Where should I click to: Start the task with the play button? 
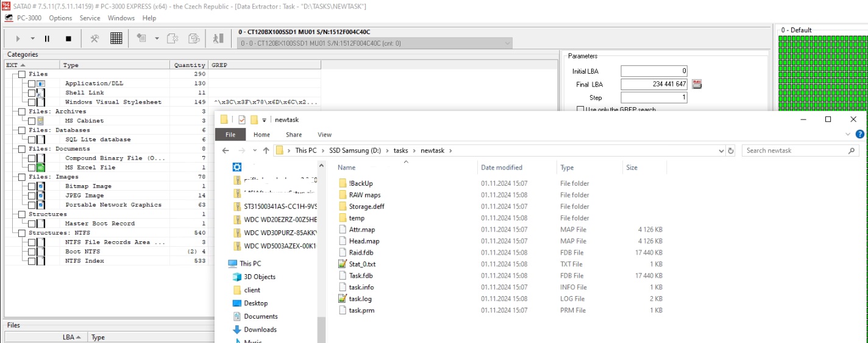point(18,38)
